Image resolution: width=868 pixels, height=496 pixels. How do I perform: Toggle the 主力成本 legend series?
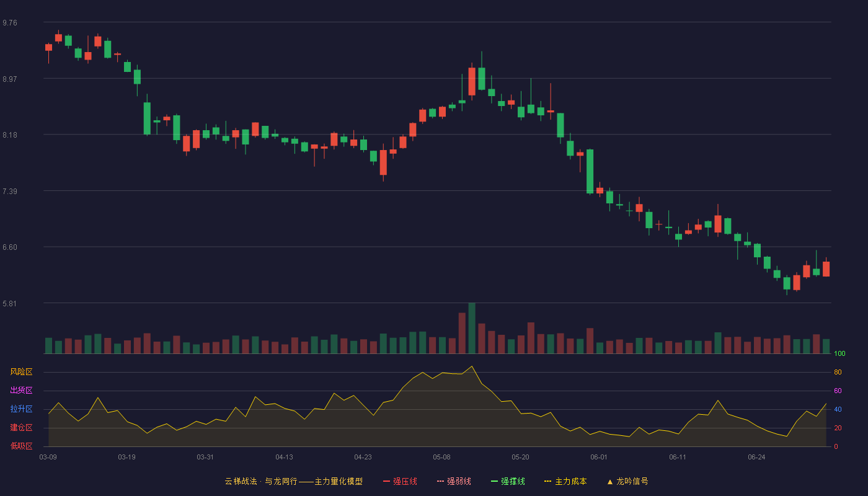565,481
